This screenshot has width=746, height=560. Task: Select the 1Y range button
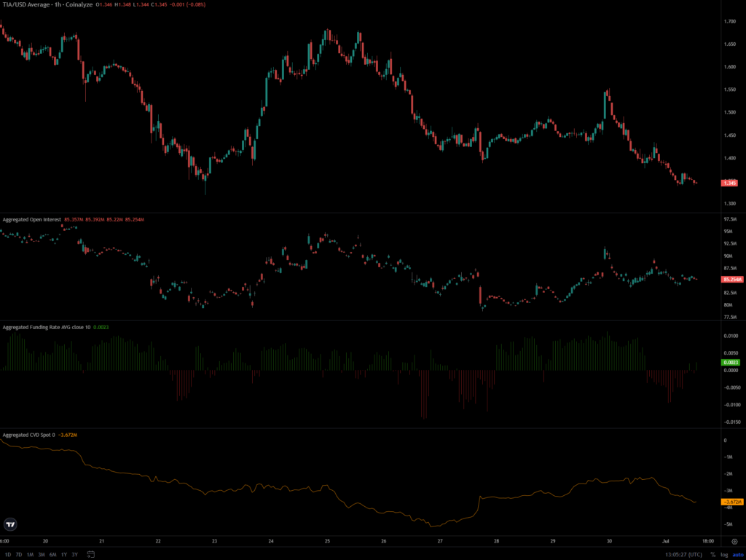pyautogui.click(x=64, y=554)
